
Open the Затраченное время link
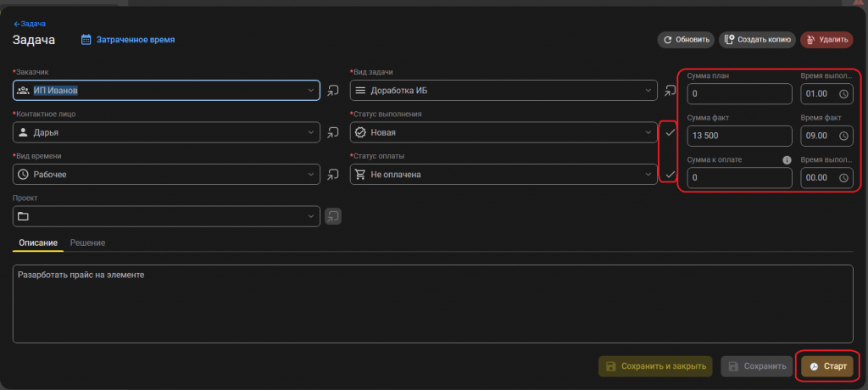128,39
